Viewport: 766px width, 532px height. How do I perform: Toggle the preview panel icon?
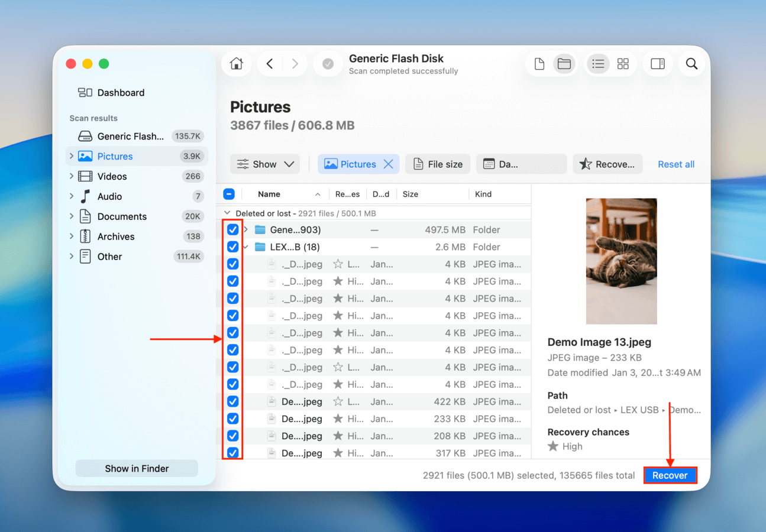[657, 63]
